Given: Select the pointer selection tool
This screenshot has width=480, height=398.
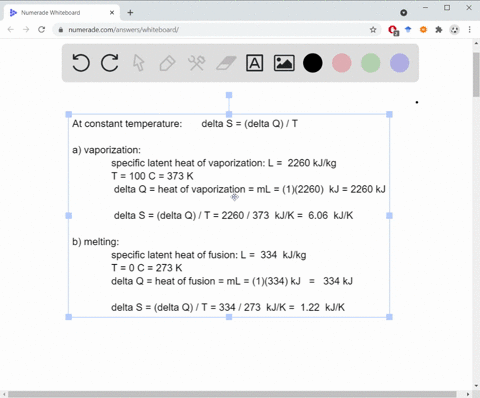Looking at the screenshot, I should click(x=139, y=63).
